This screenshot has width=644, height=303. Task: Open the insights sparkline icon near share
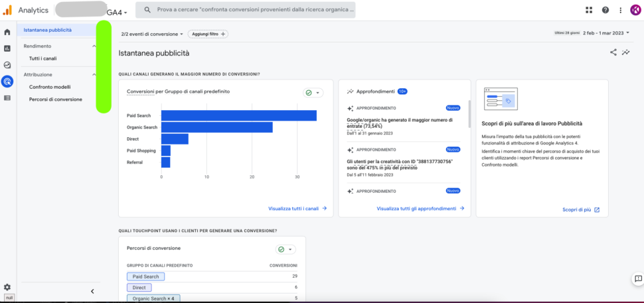[x=625, y=52]
